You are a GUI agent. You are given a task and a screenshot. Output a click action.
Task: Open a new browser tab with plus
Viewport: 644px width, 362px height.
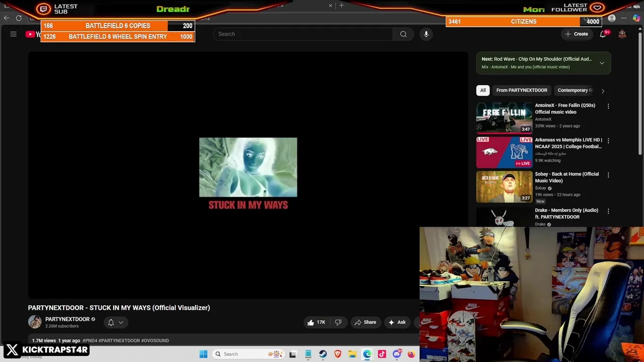[x=342, y=6]
